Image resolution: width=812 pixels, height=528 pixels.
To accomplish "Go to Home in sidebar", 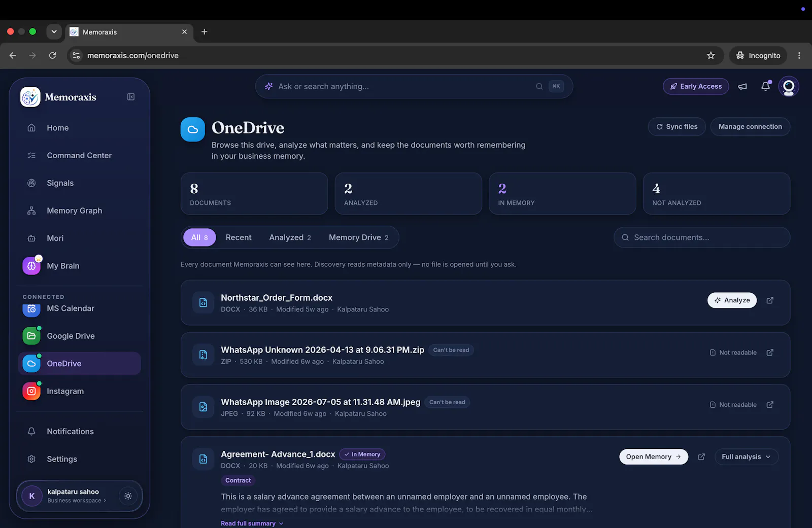I will pos(79,128).
